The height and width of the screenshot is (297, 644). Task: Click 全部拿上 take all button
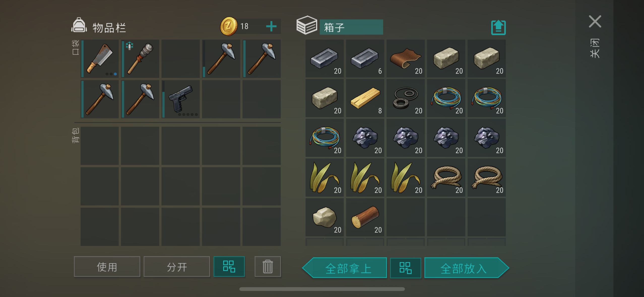(345, 268)
